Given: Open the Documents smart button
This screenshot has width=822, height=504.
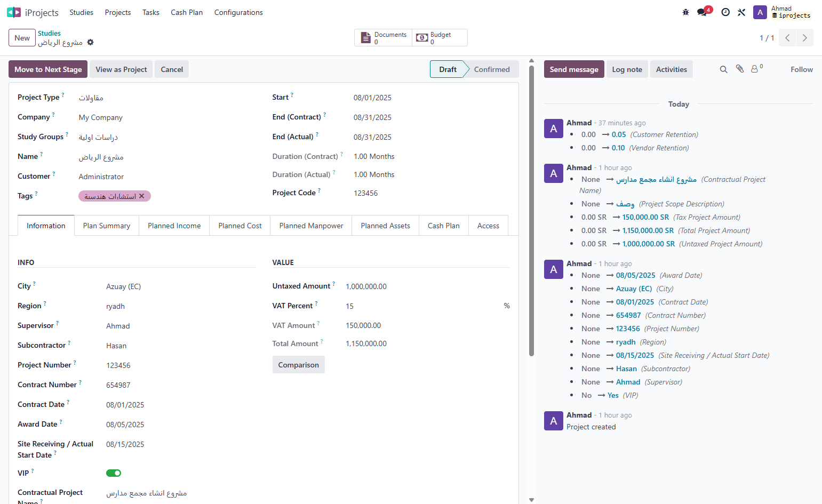Looking at the screenshot, I should pos(383,38).
